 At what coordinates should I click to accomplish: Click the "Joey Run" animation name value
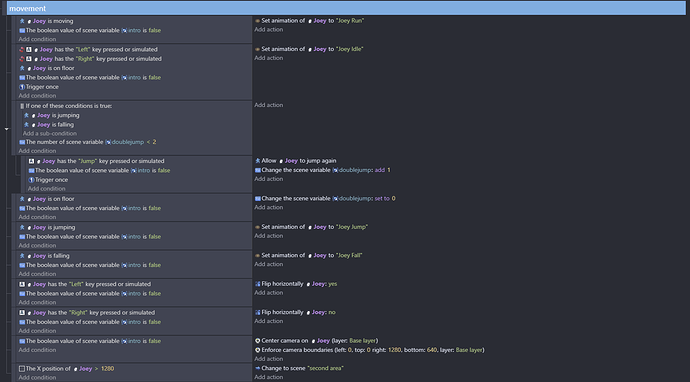[350, 20]
